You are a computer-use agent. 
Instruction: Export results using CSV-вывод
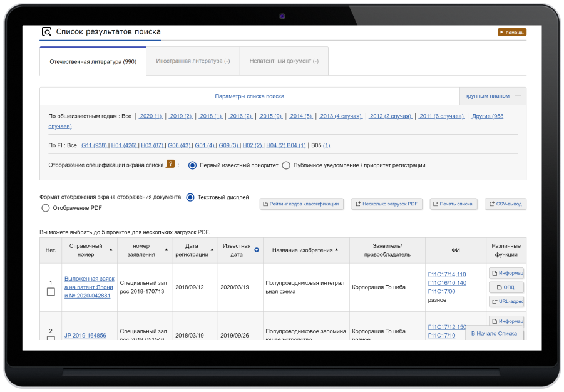[x=505, y=204]
